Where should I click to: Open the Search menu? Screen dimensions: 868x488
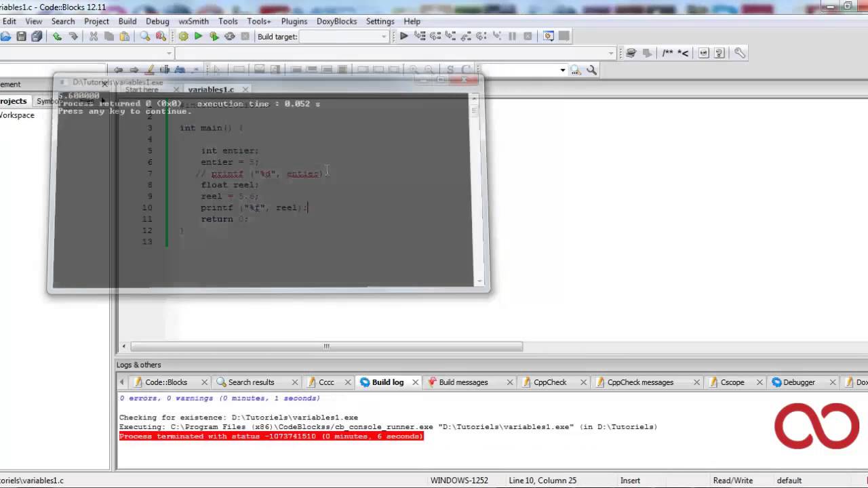63,21
